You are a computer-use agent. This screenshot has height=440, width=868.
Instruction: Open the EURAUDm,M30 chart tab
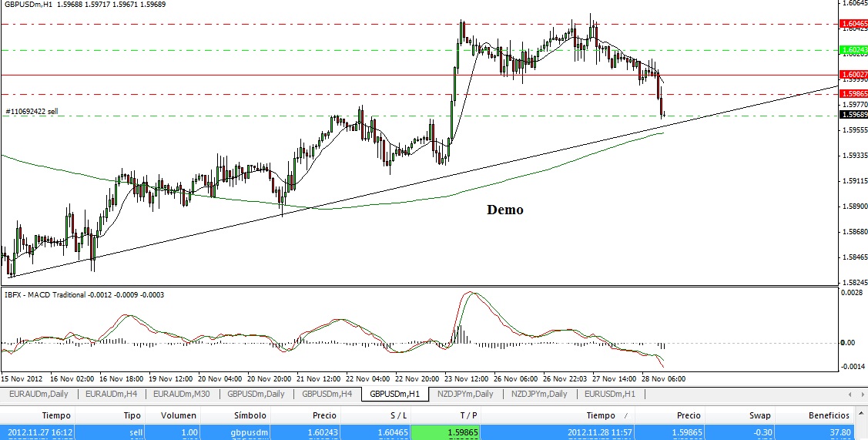(182, 394)
